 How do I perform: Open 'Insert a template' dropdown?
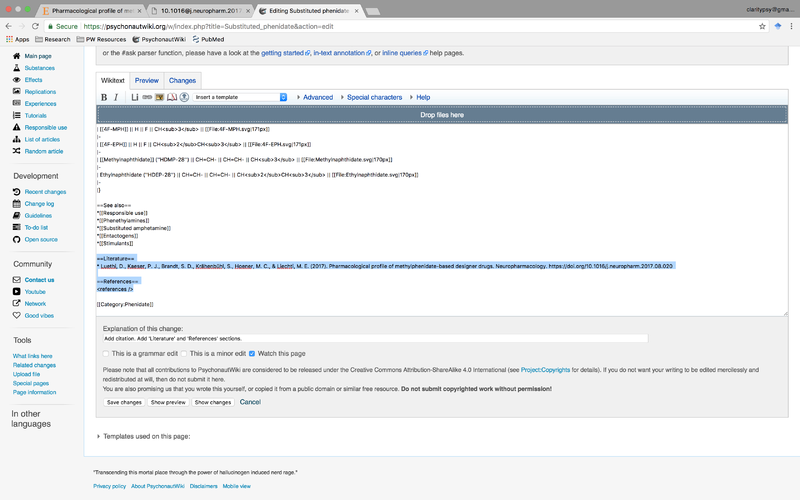coord(241,97)
